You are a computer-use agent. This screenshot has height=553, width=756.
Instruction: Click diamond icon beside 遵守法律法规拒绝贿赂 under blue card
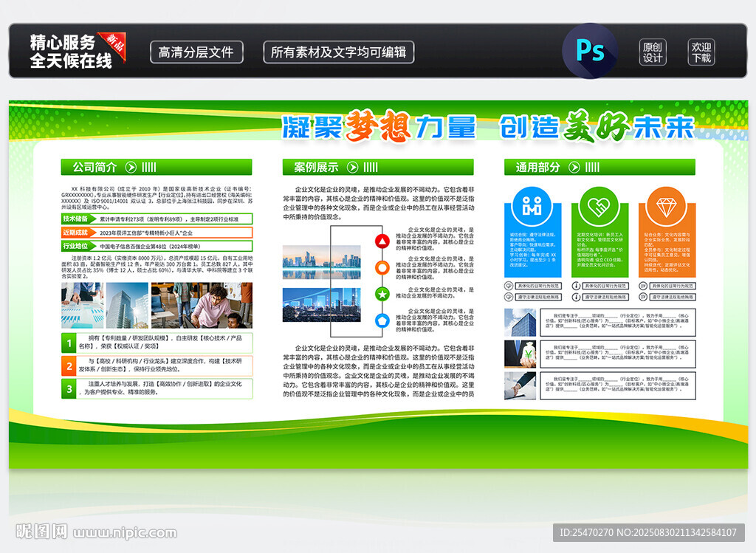click(508, 297)
